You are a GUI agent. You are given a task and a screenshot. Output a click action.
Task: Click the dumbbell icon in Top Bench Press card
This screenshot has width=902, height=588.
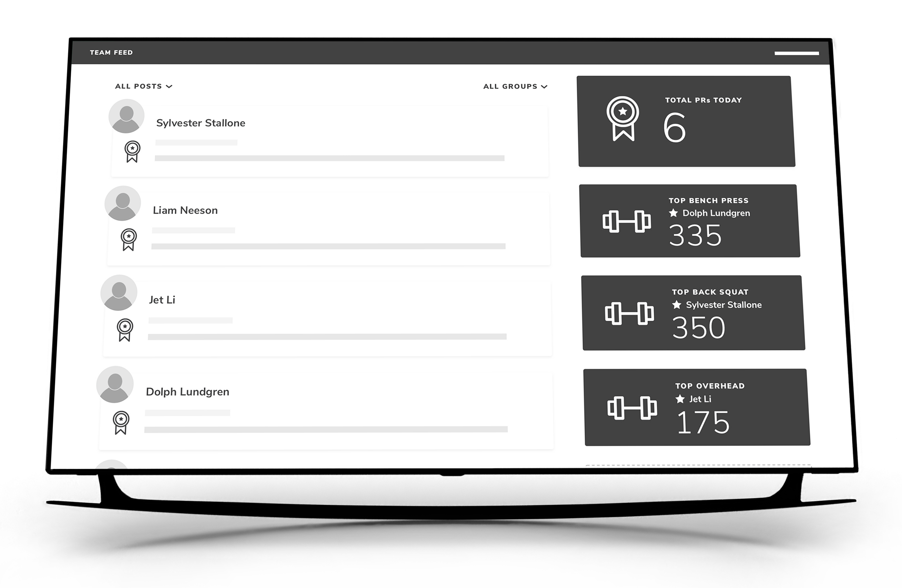[626, 221]
